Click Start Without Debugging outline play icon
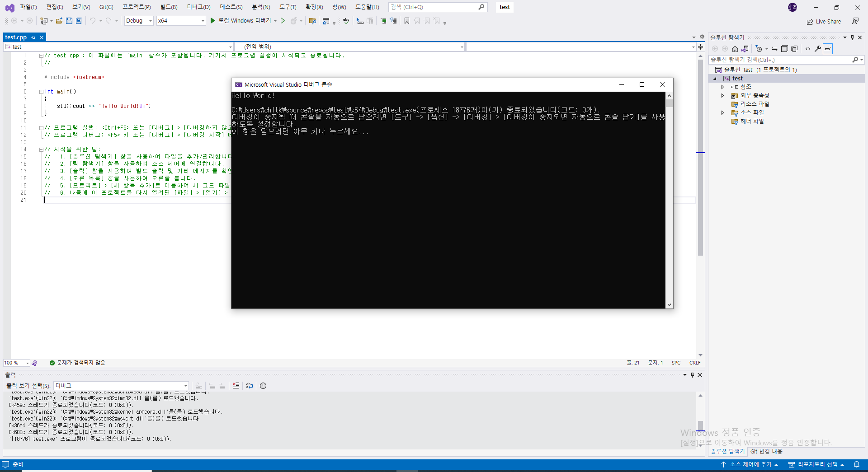Image resolution: width=868 pixels, height=472 pixels. [x=283, y=21]
